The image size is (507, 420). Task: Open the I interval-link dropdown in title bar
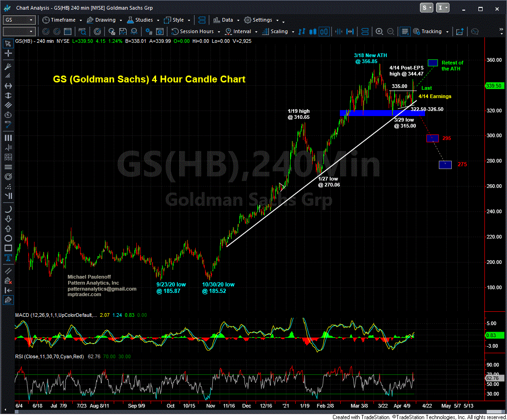click(x=443, y=8)
